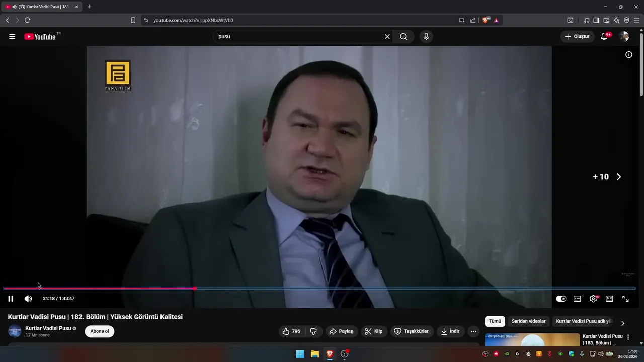Open the YouTube hamburger guide menu
The width and height of the screenshot is (644, 362).
pos(12,37)
